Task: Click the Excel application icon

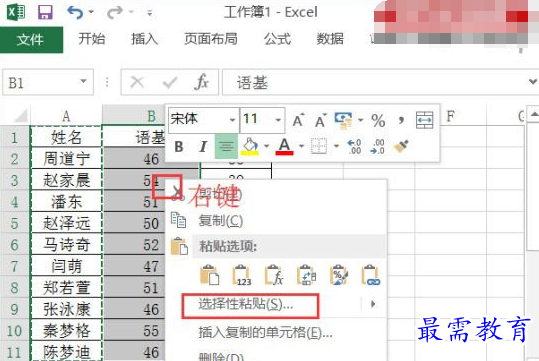Action: click(16, 12)
